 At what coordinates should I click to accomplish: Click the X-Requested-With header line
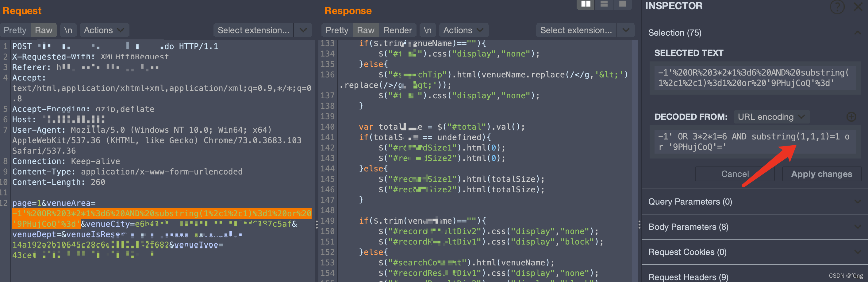[x=90, y=57]
